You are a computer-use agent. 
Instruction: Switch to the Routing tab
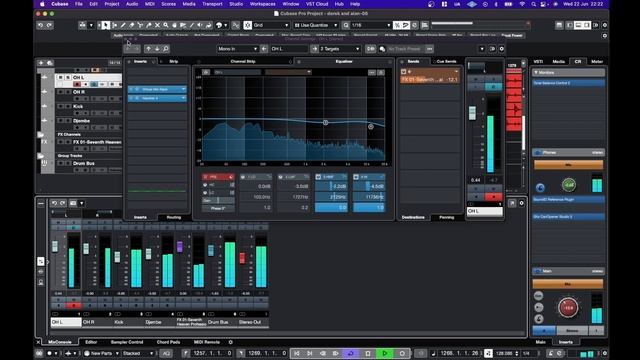173,218
